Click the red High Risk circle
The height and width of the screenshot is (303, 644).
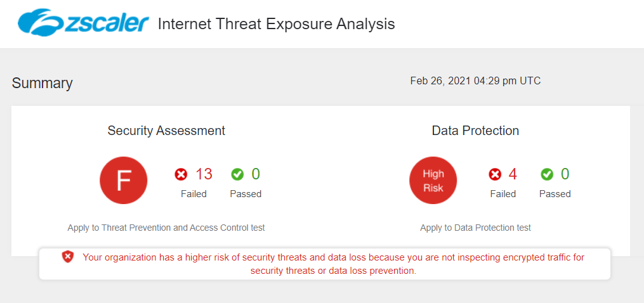[433, 181]
